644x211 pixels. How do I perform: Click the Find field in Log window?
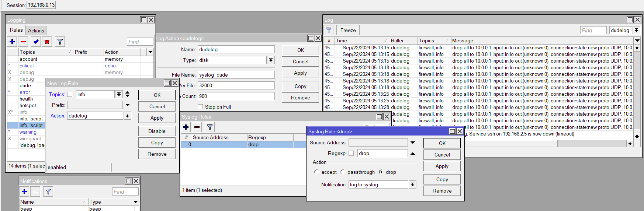pos(593,30)
